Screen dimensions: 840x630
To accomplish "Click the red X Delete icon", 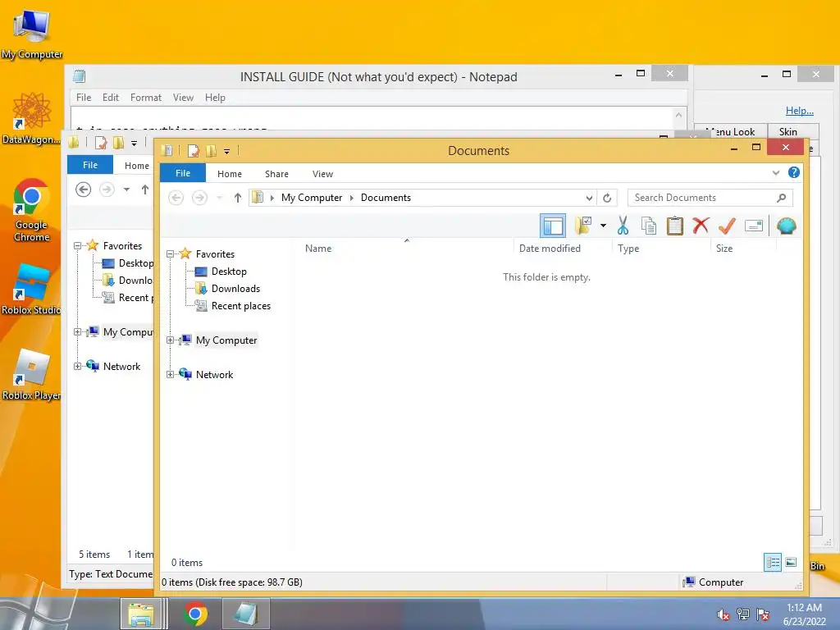I will click(701, 226).
